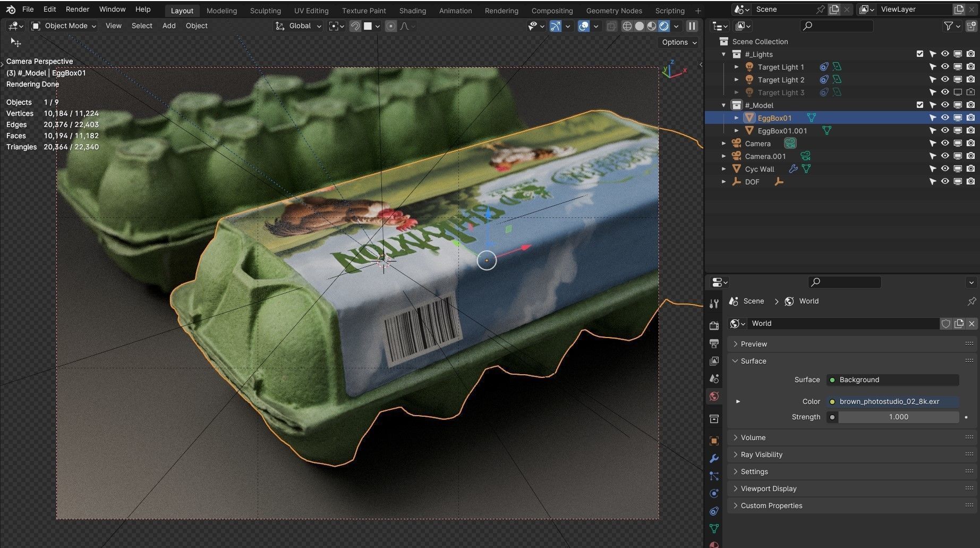The image size is (980, 548).
Task: Open the Physics properties tab
Action: [x=714, y=493]
